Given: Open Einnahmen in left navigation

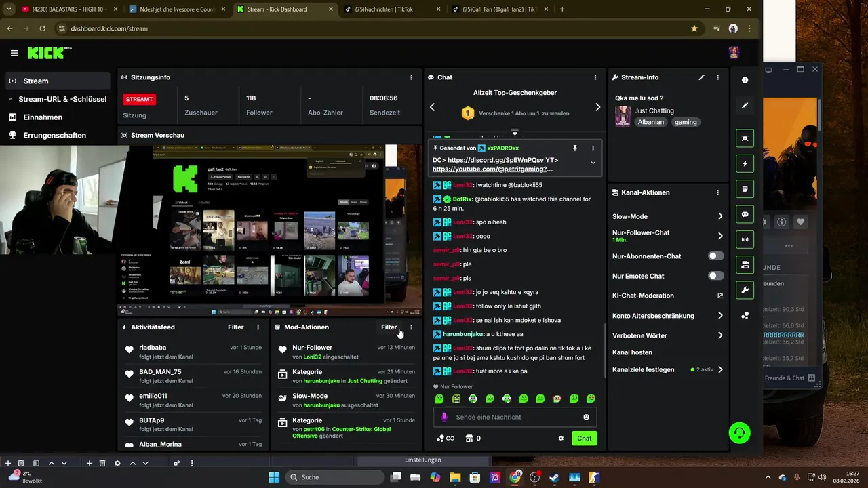Looking at the screenshot, I should click(x=57, y=117).
